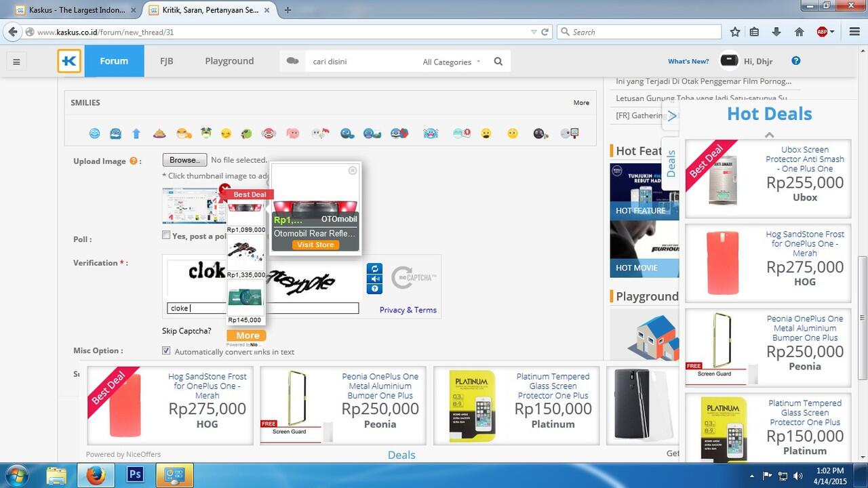Insert the red angry face smiley
Viewport: 868px width, 488px height.
(269, 134)
